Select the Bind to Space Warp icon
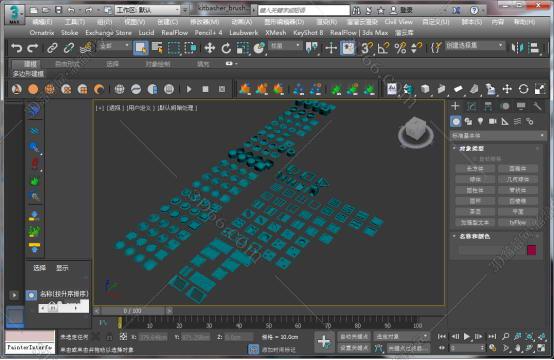 86,48
